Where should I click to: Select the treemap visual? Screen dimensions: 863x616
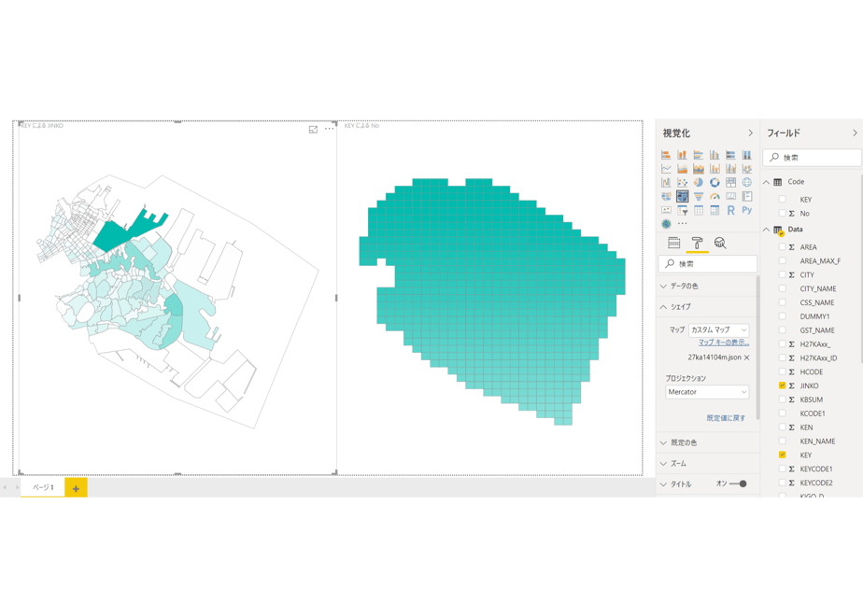tap(731, 182)
